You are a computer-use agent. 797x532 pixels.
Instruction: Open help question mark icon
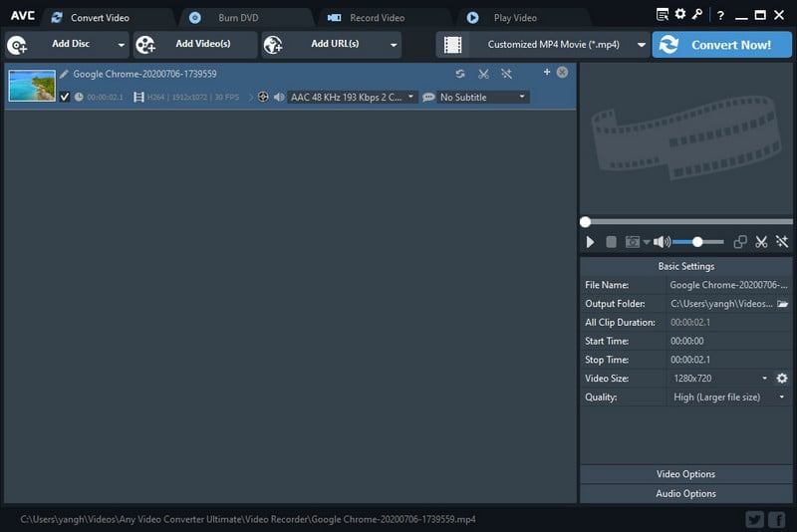click(x=720, y=15)
